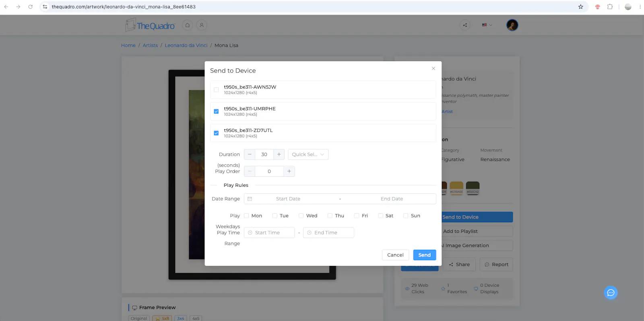The width and height of the screenshot is (644, 321).
Task: Click the End Date field
Action: (392, 199)
